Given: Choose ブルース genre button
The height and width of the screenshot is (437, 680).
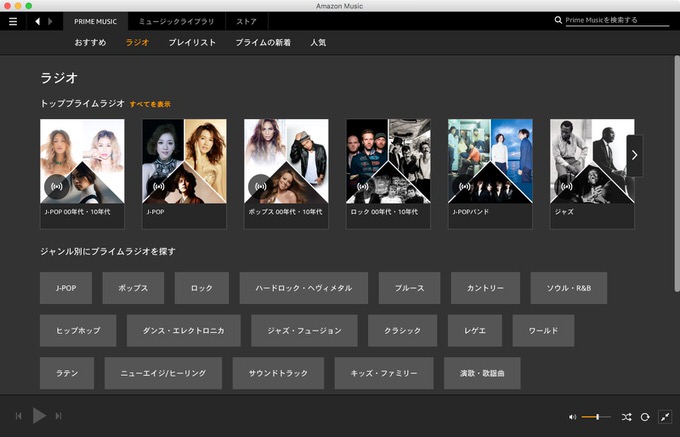Looking at the screenshot, I should (x=409, y=288).
